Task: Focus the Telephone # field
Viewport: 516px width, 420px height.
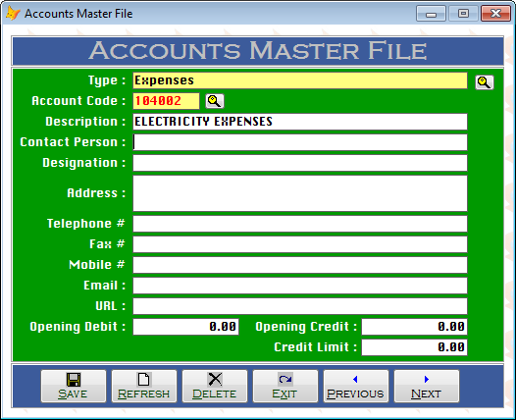Action: [300, 224]
